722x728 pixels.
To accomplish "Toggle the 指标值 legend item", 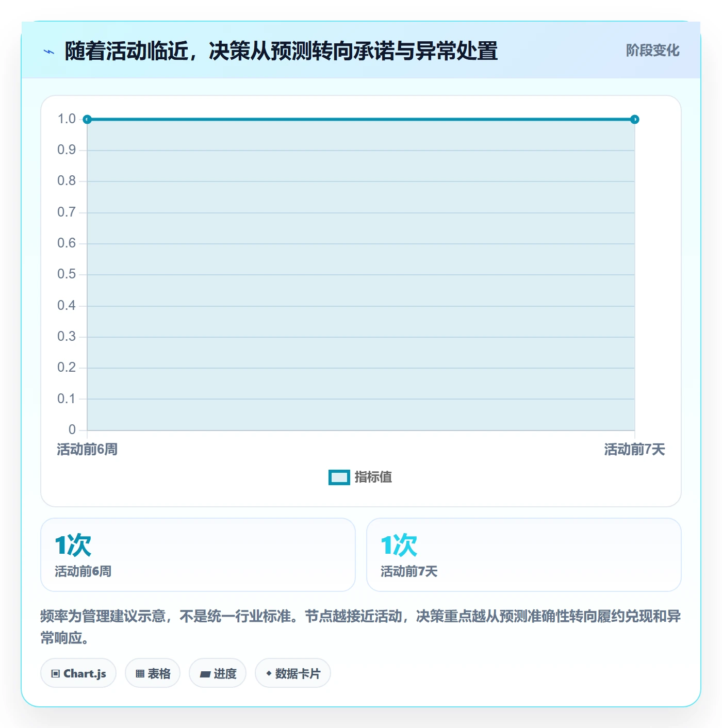I will pos(360,477).
